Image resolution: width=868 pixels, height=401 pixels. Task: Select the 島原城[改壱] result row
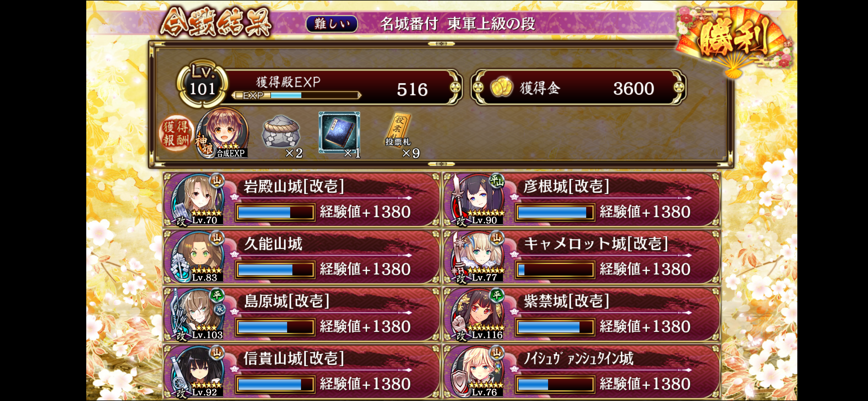302,314
